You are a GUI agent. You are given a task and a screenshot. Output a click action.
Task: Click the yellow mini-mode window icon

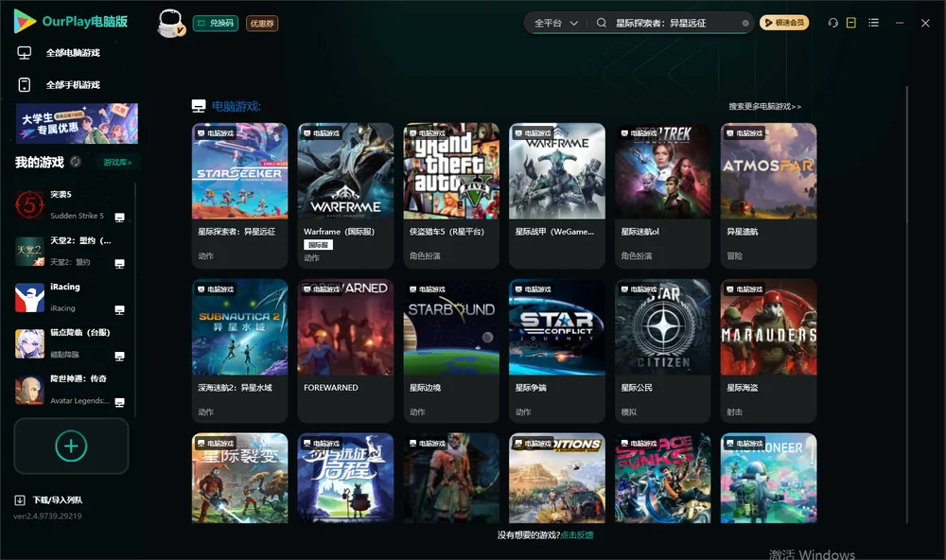[x=851, y=23]
